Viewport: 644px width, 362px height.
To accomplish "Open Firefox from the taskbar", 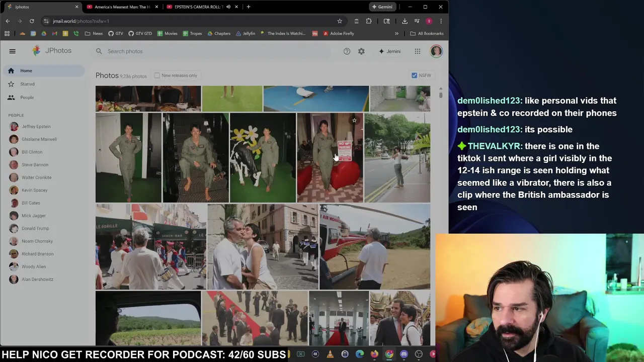I will (374, 354).
